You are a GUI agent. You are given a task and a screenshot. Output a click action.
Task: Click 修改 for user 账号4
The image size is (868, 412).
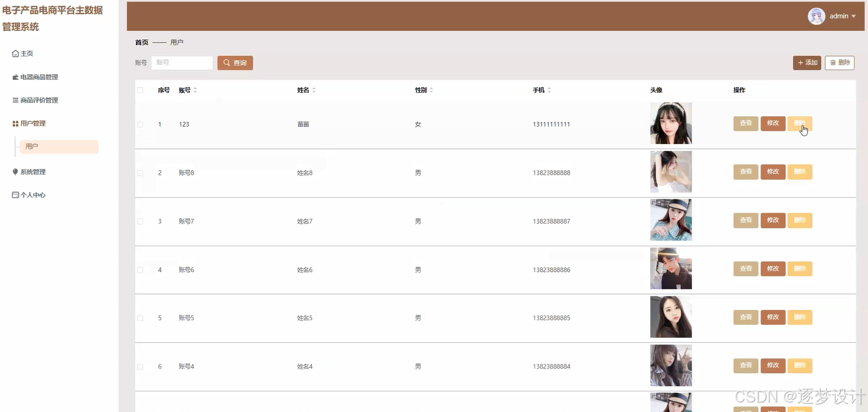(x=773, y=366)
